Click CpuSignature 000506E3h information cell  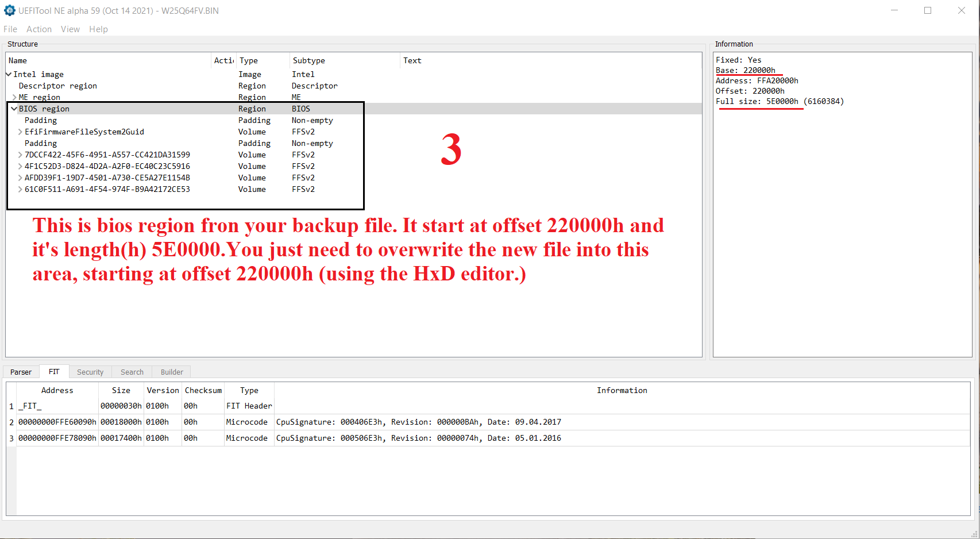pyautogui.click(x=622, y=438)
